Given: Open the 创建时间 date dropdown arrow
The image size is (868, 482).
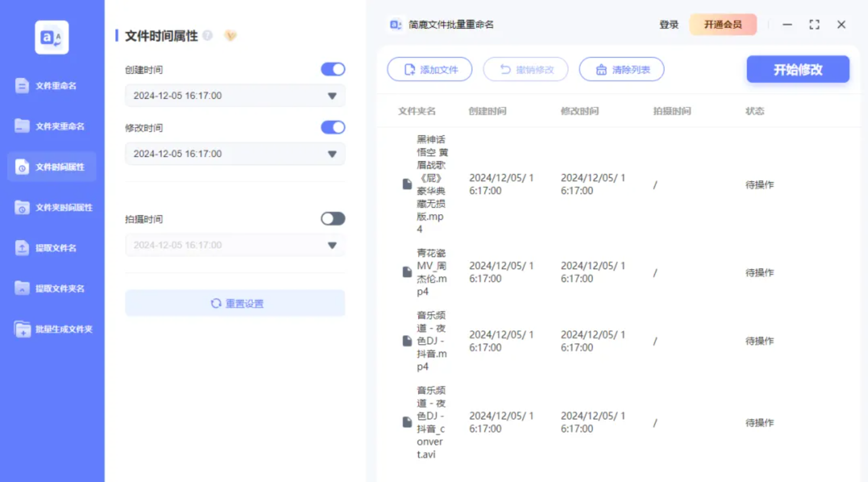Looking at the screenshot, I should (x=332, y=96).
